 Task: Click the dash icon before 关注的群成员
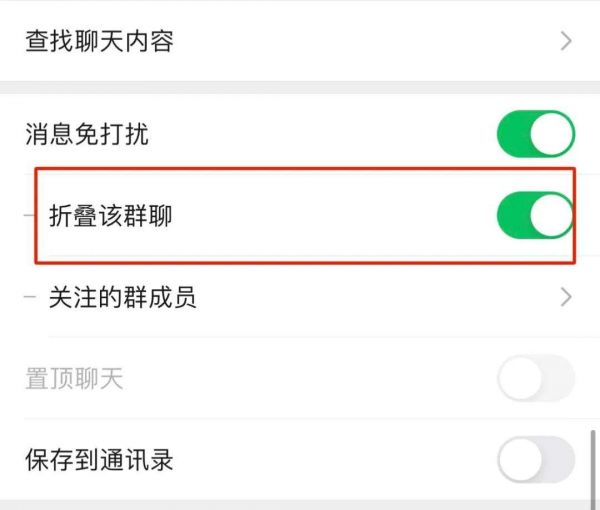29,297
